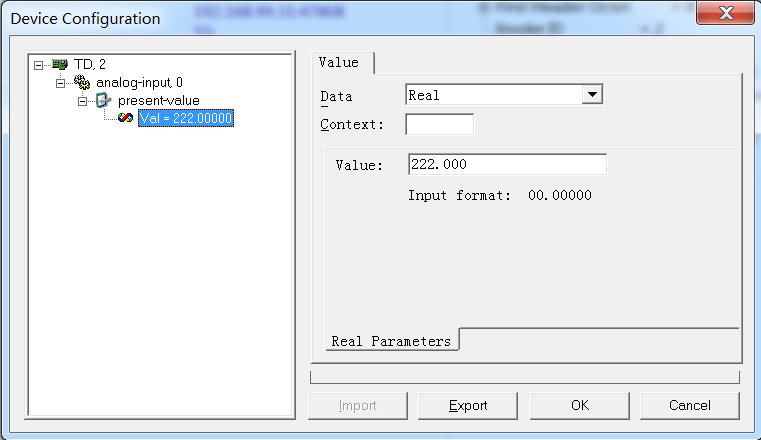Select the present-value tree item
This screenshot has width=761, height=440.
pos(159,100)
